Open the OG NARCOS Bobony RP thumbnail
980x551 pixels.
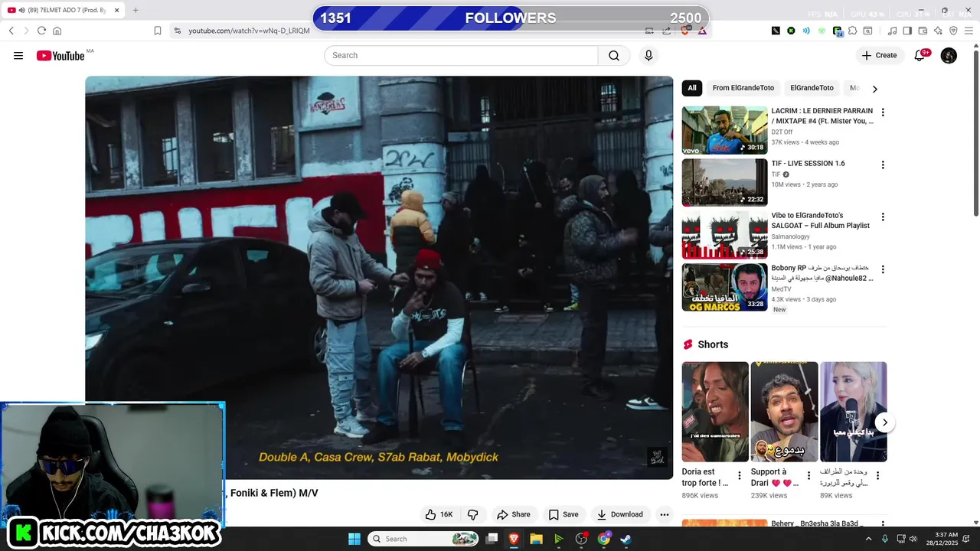coord(724,287)
